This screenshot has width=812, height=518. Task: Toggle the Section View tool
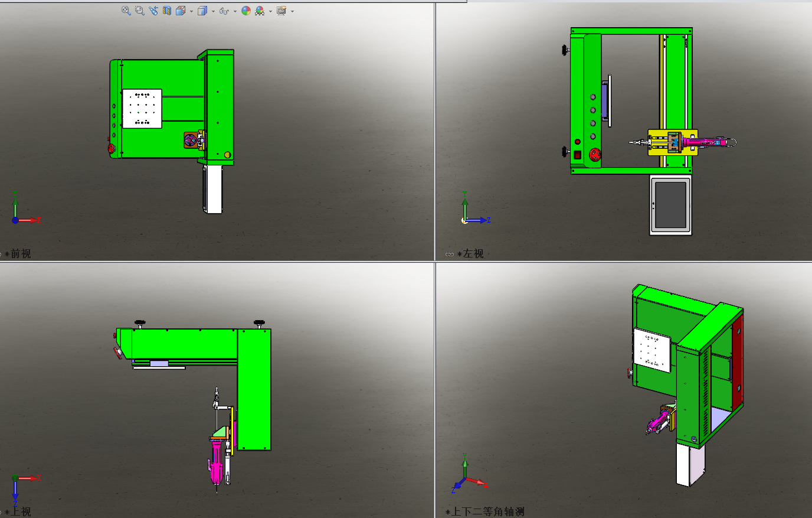[167, 11]
